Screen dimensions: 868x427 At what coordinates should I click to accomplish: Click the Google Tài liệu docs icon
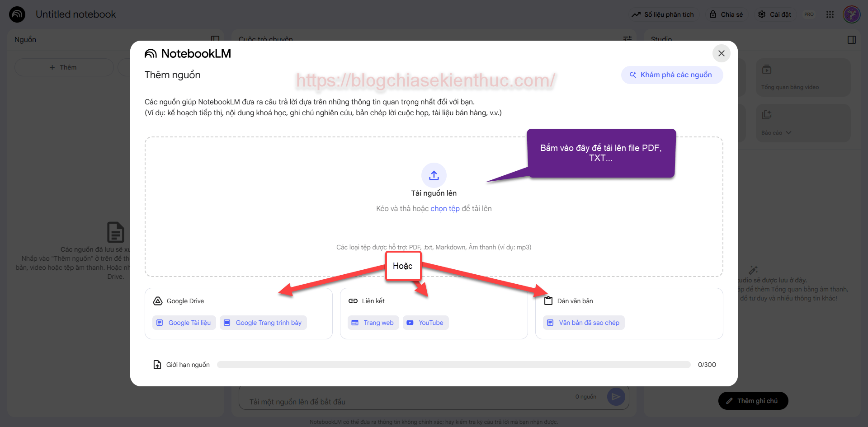pos(160,323)
